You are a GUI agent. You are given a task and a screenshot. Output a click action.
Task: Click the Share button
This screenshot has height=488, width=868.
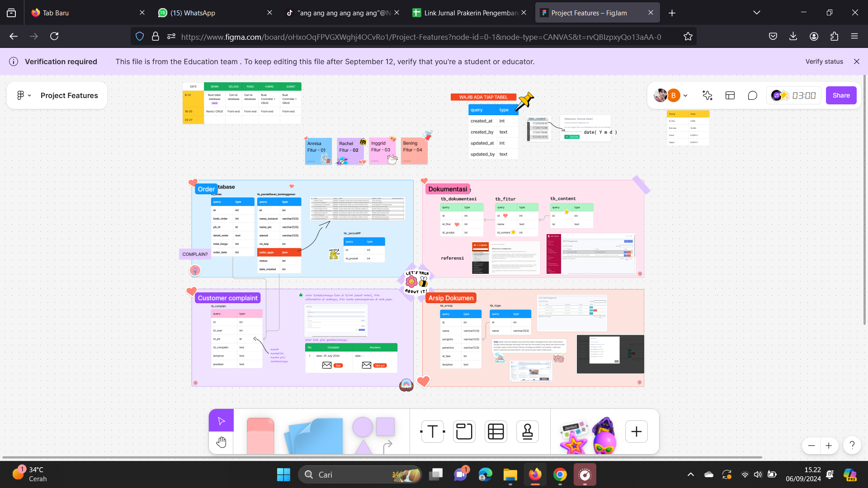[841, 95]
